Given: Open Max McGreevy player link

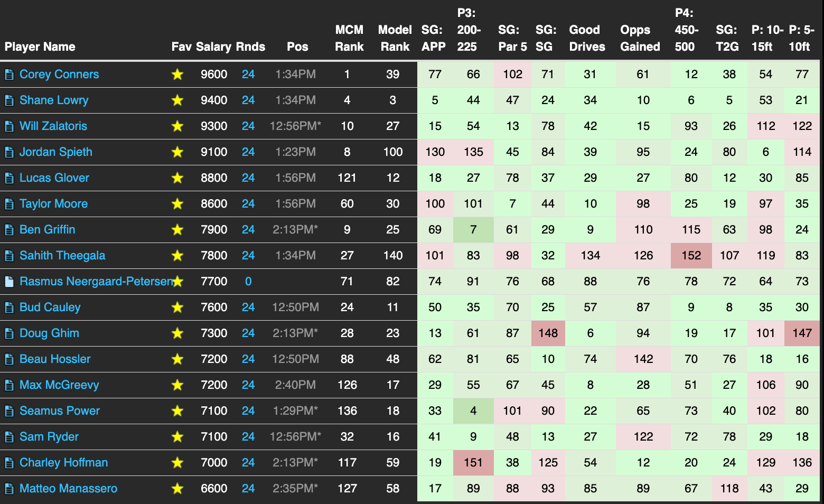Looking at the screenshot, I should point(59,385).
